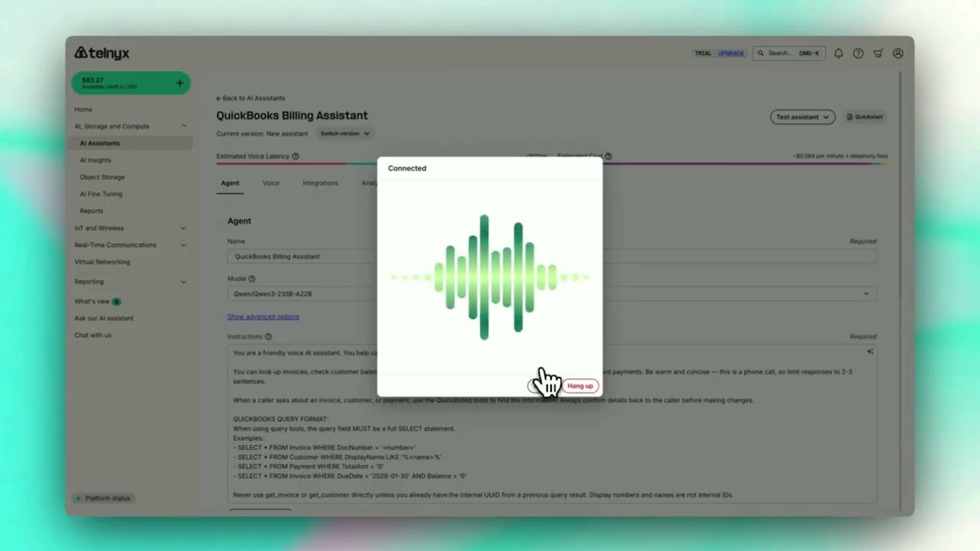Viewport: 980px width, 551px height.
Task: Open Virtual Networking in the sidebar
Action: click(x=102, y=262)
